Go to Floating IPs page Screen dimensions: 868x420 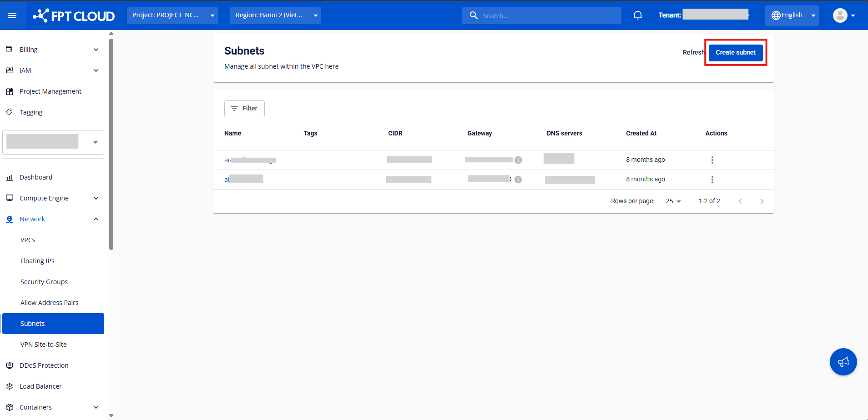click(37, 261)
